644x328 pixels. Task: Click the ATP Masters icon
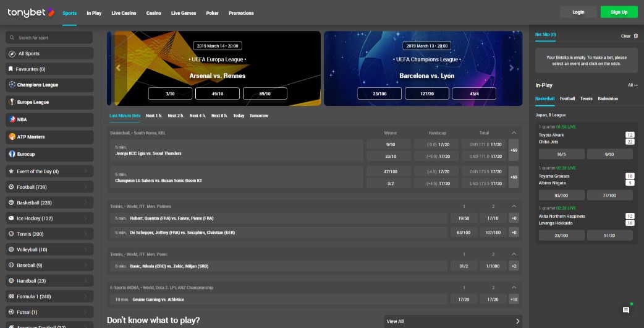pos(12,137)
